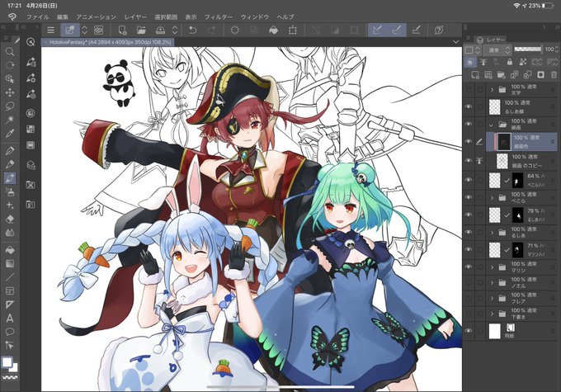Collapse the 線画 layer folder
The image size is (561, 392).
[x=491, y=125]
